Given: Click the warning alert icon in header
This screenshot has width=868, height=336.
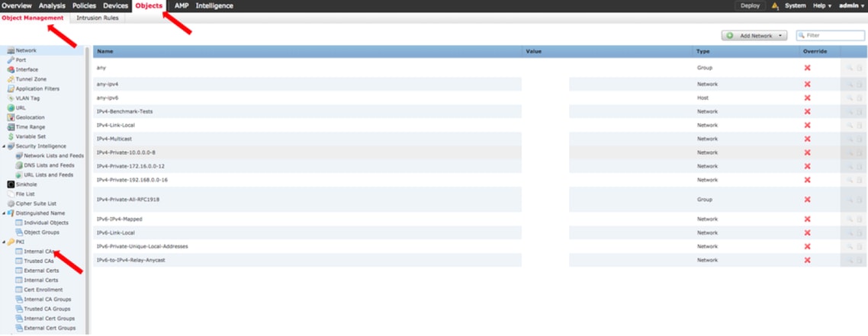Looking at the screenshot, I should click(775, 6).
